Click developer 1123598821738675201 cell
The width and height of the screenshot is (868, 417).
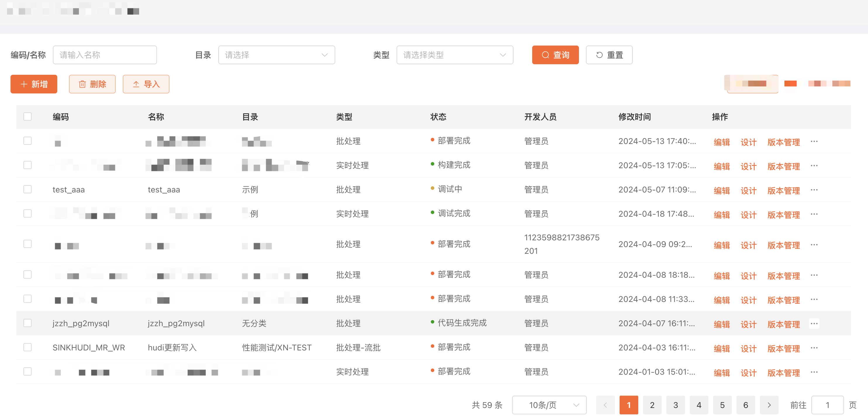[x=562, y=244]
